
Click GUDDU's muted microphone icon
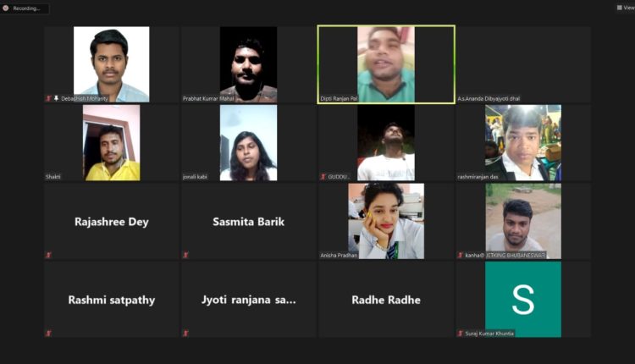coord(323,177)
